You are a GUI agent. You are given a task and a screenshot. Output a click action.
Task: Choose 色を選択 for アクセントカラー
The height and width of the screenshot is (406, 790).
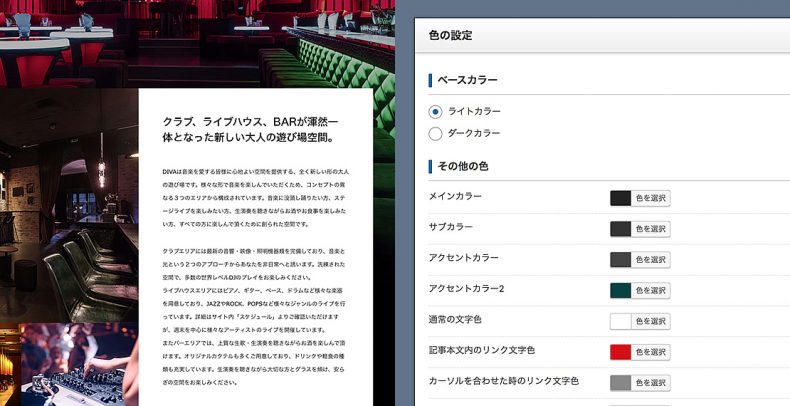coord(651,260)
